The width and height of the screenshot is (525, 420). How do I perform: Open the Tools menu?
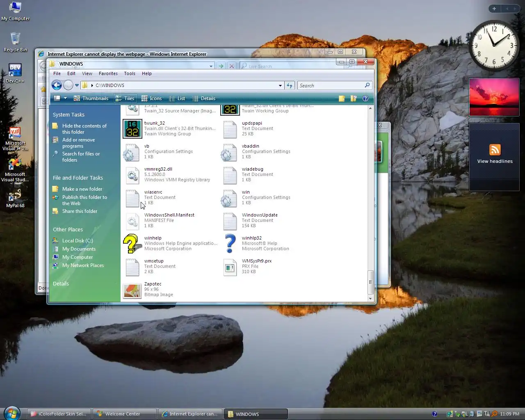(x=130, y=73)
